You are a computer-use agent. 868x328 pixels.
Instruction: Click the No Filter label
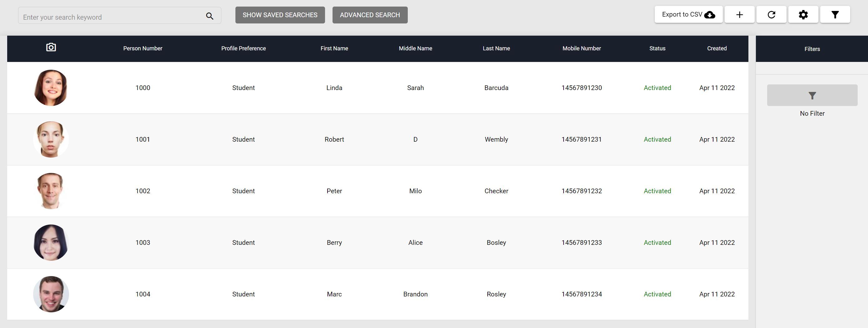tap(812, 114)
